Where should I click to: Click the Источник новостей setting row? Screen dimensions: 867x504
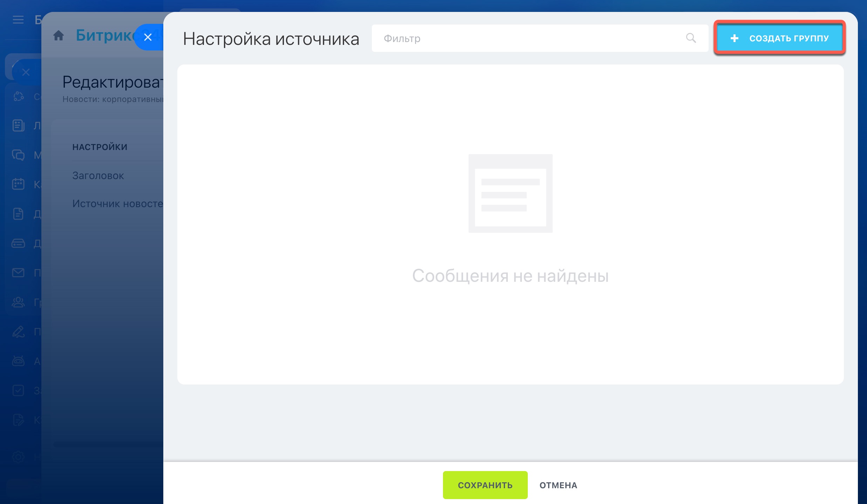click(x=118, y=204)
